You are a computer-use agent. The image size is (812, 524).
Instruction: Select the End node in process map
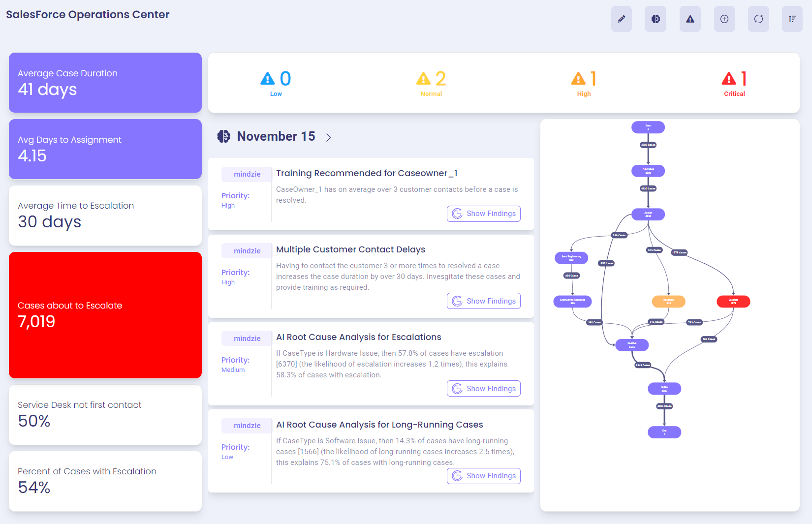[664, 432]
